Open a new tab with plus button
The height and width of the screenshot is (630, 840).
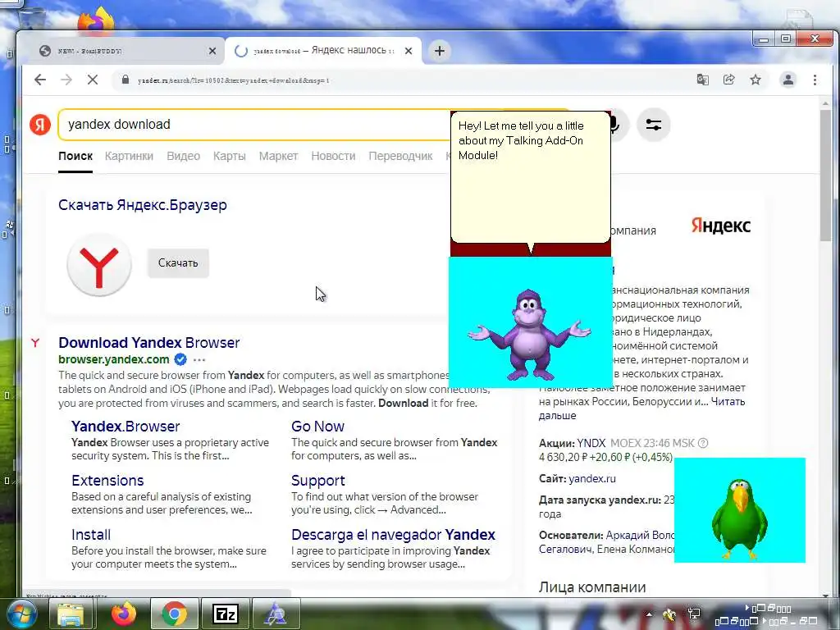[x=440, y=51]
